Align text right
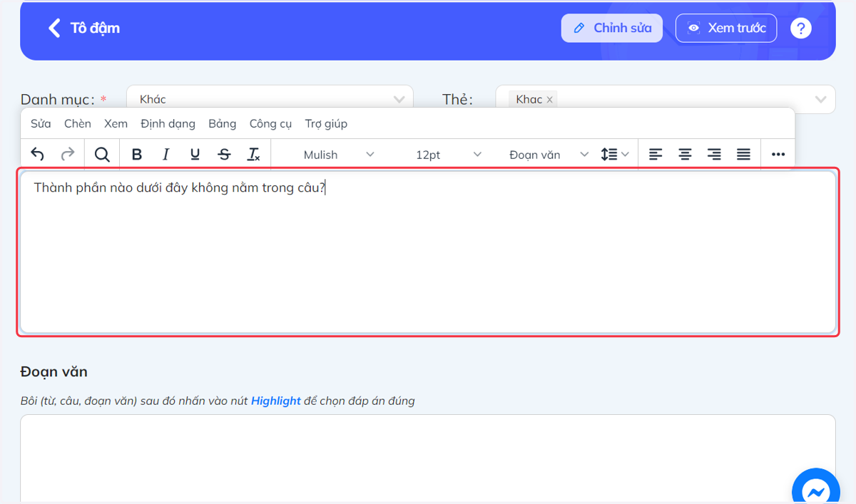The height and width of the screenshot is (504, 856). (714, 154)
